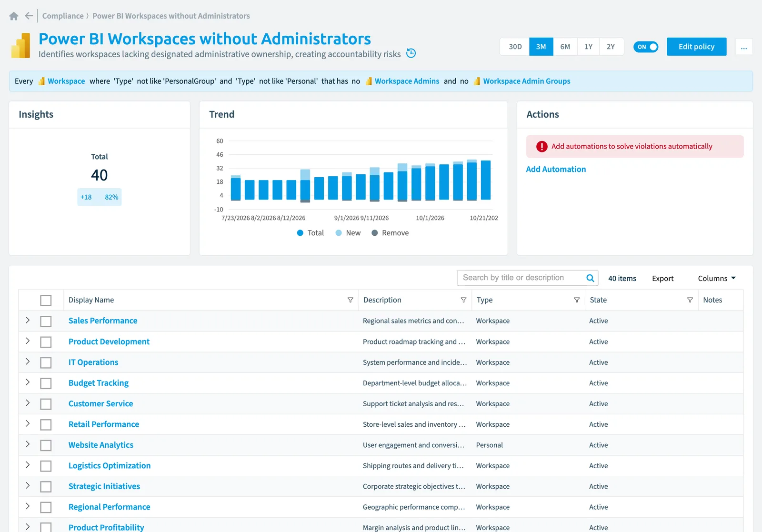Tick the Website Analytics row checkbox
This screenshot has height=532, width=762.
pos(46,446)
